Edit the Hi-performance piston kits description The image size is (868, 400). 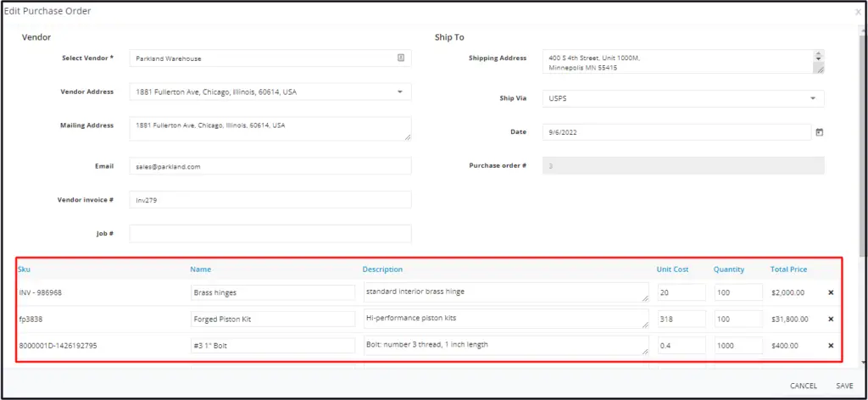point(506,319)
